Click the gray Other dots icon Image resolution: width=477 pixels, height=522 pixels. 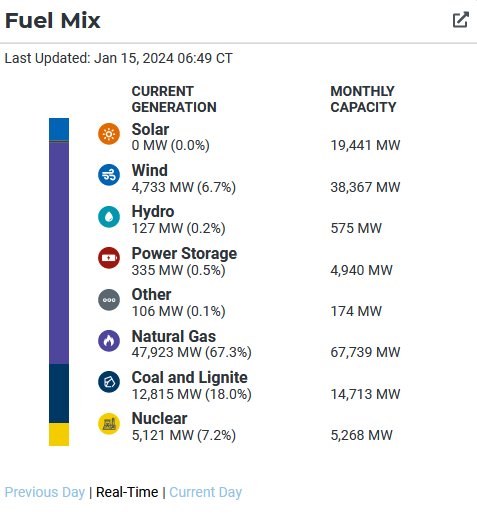[109, 300]
